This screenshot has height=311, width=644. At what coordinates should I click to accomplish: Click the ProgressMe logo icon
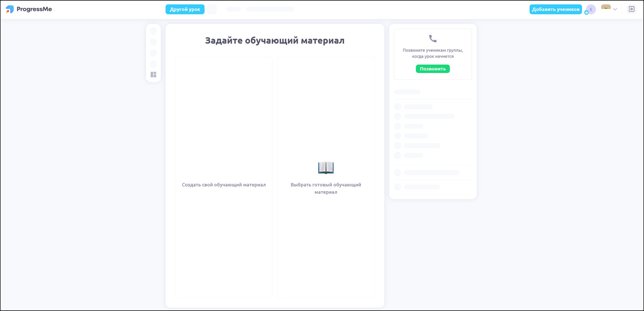coord(10,9)
